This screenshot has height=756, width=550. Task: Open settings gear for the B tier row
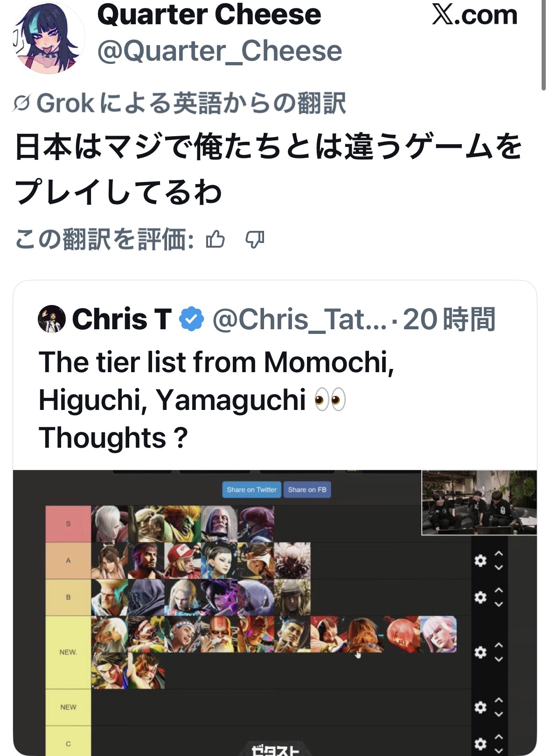pyautogui.click(x=480, y=597)
